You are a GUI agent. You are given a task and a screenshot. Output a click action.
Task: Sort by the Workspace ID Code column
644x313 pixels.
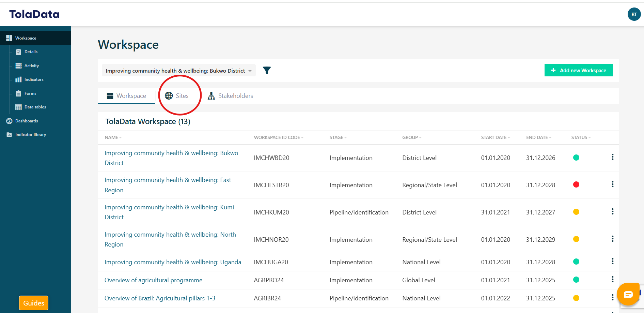pos(278,137)
